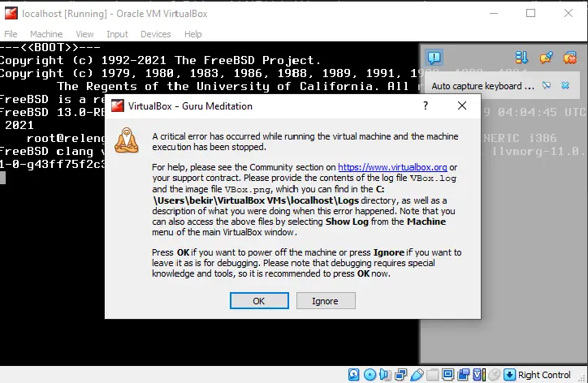588x383 pixels.
Task: Click the ---<<BOOT>>--- console line
Action: click(50, 47)
